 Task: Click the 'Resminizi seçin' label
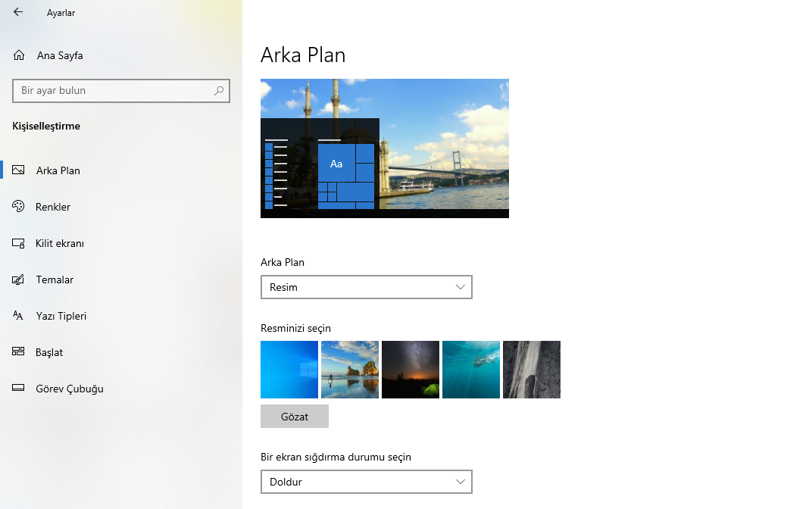tap(295, 328)
